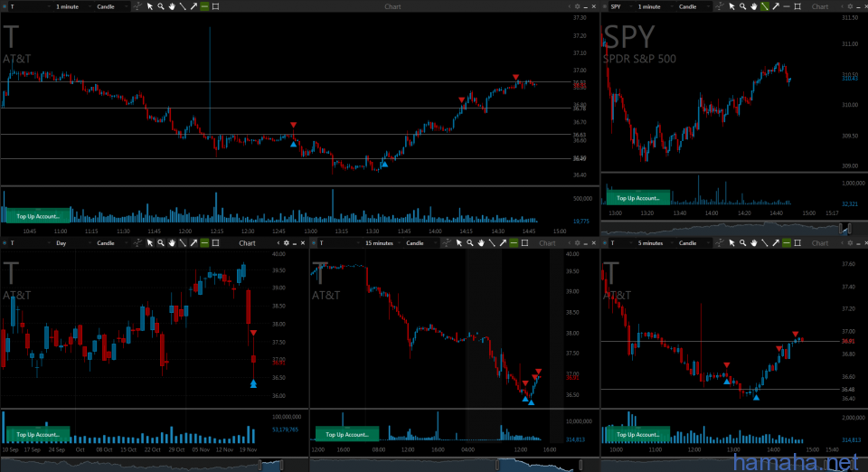This screenshot has width=868, height=472.
Task: Open settings gear of T Day chart
Action: pos(287,243)
